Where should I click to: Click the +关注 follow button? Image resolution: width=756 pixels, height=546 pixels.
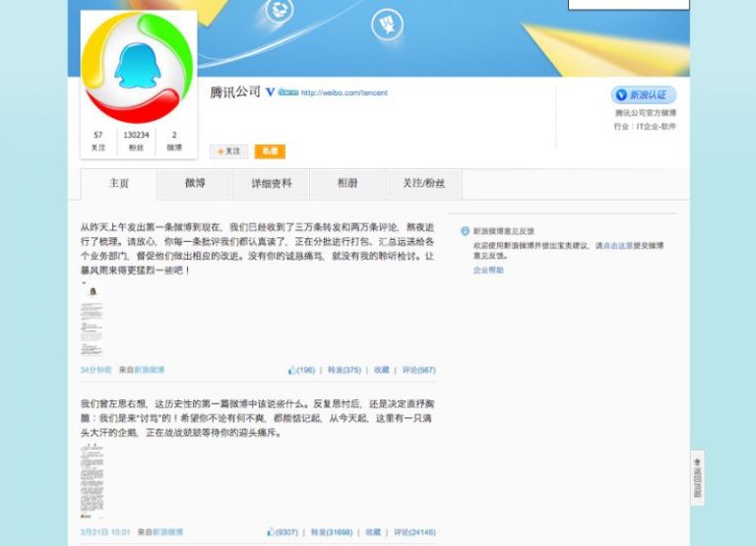(x=229, y=152)
